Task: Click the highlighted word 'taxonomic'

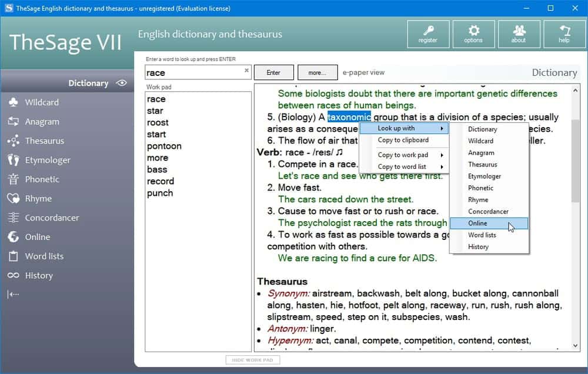Action: coord(349,117)
